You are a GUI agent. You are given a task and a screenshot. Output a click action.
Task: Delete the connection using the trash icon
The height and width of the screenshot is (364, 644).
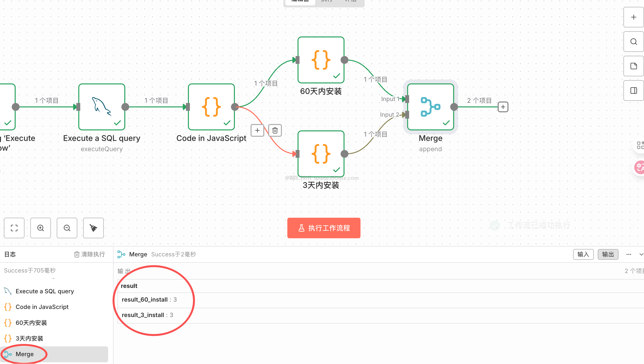click(x=275, y=130)
